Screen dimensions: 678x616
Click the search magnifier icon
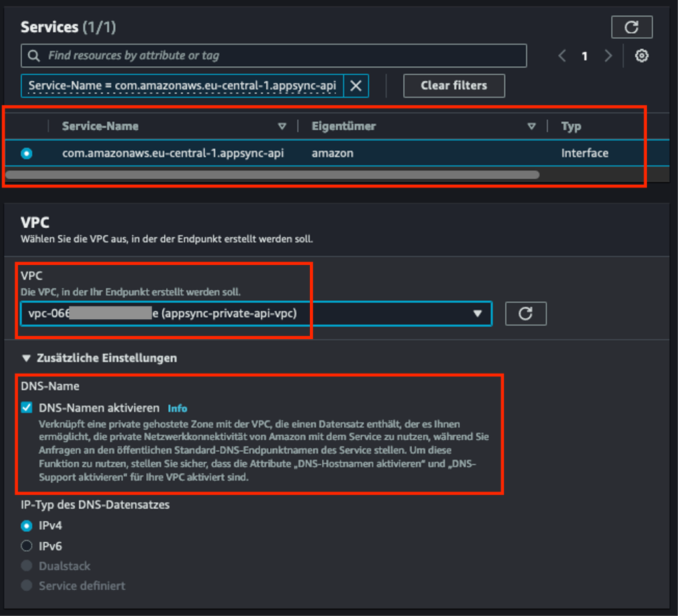(x=34, y=56)
